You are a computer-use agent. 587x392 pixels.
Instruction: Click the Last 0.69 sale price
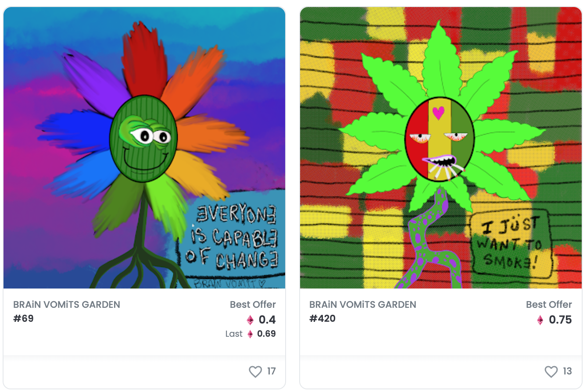click(x=251, y=334)
